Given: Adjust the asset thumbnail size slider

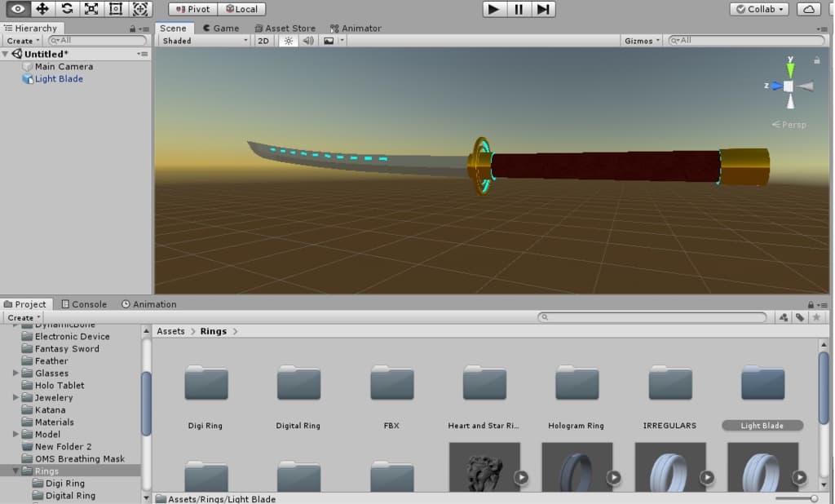Looking at the screenshot, I should tap(813, 498).
